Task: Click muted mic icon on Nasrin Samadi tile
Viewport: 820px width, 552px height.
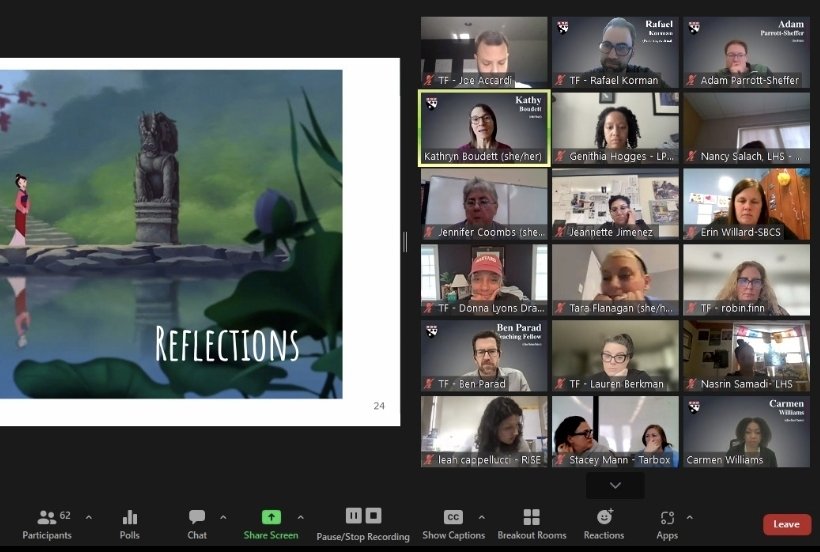Action: pos(691,384)
